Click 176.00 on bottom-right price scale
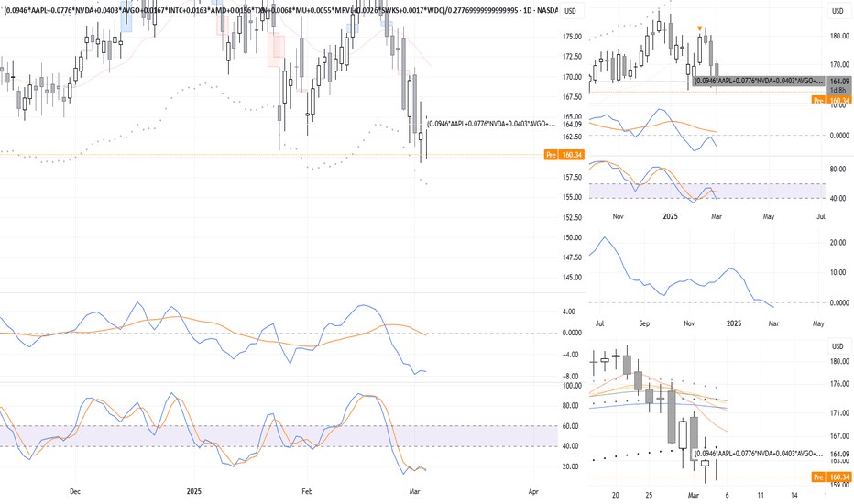 [x=838, y=384]
